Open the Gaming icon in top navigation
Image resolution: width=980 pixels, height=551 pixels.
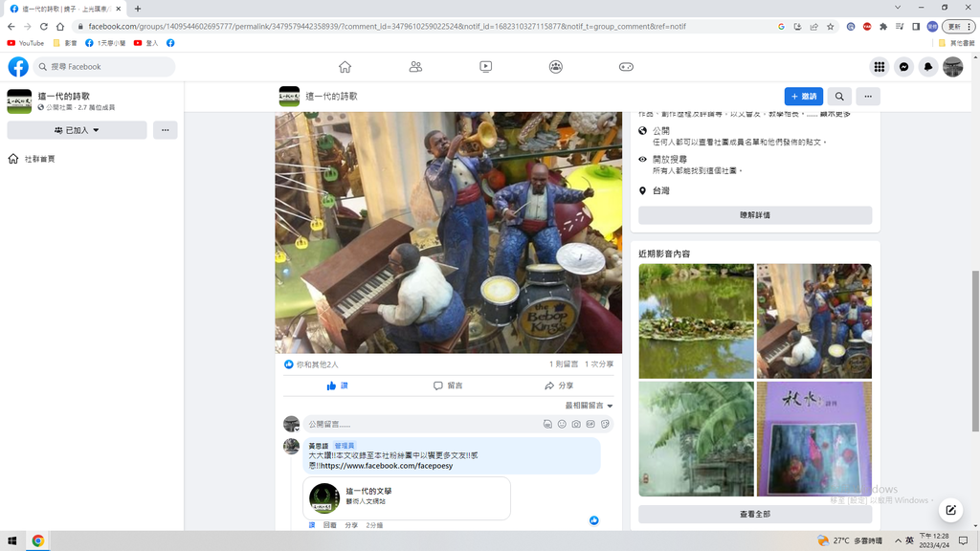[626, 67]
